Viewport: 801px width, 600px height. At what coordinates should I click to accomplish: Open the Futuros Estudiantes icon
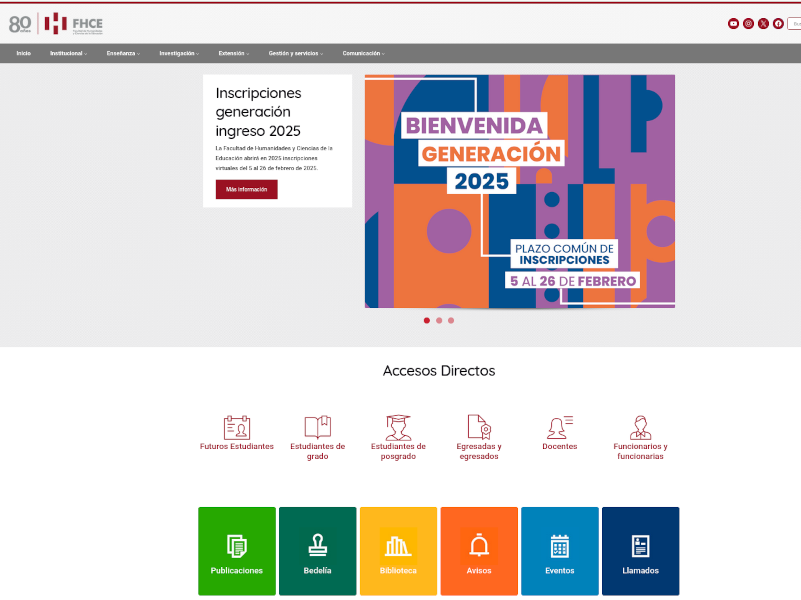coord(237,428)
